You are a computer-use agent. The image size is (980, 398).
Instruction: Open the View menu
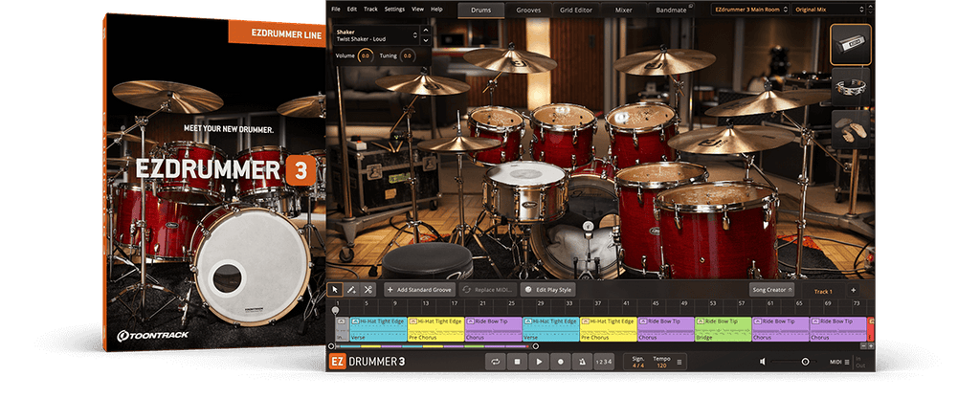click(417, 10)
